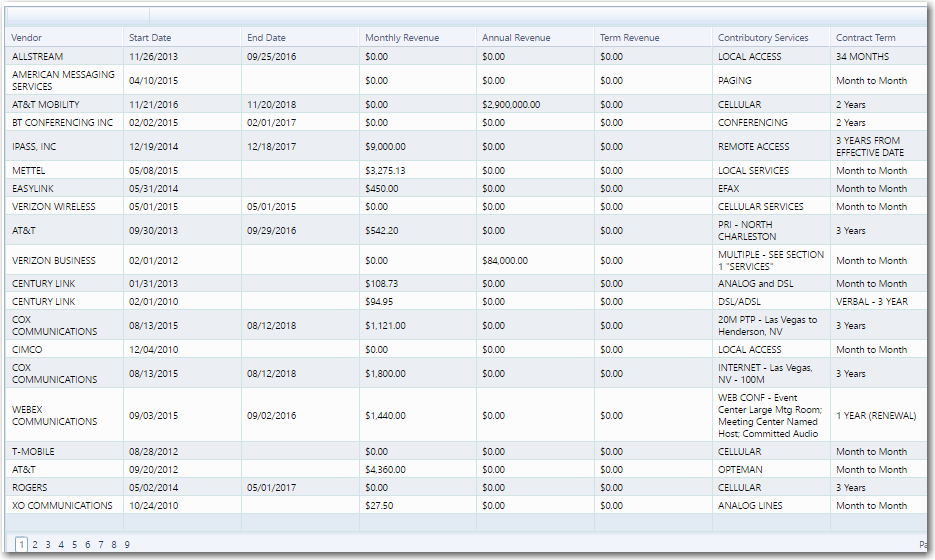The height and width of the screenshot is (560, 935).
Task: Click the $1,440.00 monthly revenue value
Action: (x=385, y=416)
